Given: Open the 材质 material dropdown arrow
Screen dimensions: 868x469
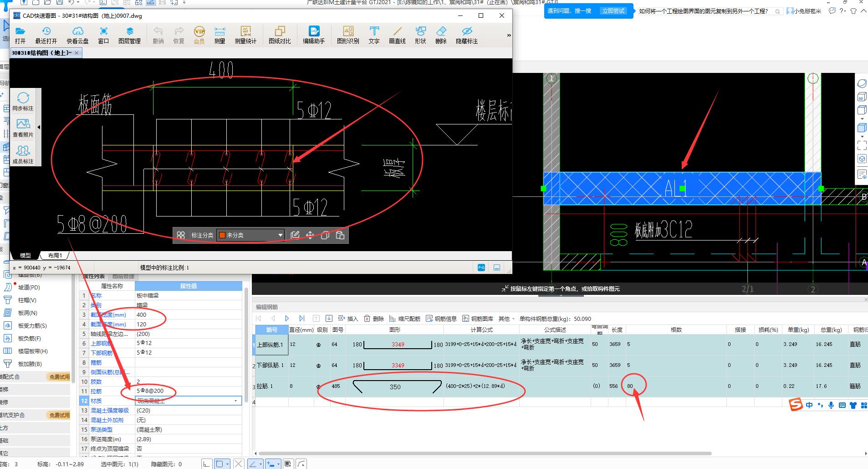Looking at the screenshot, I should [235, 401].
